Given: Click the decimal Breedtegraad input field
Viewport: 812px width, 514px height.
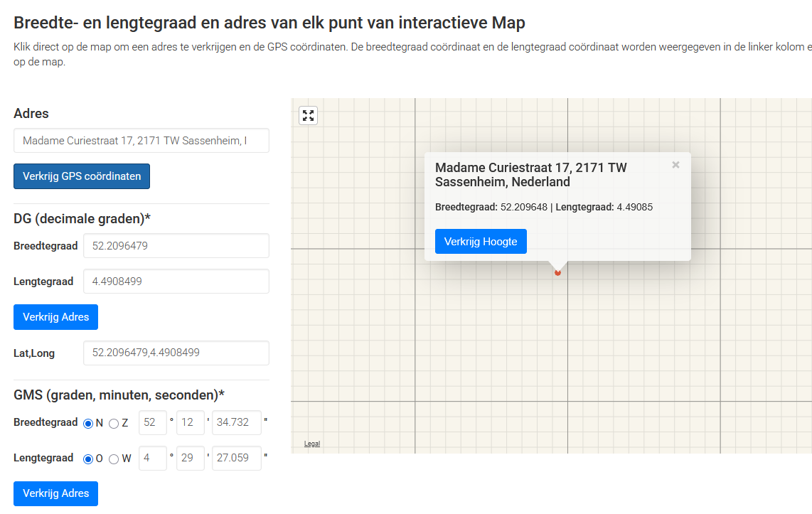Looking at the screenshot, I should pos(176,246).
